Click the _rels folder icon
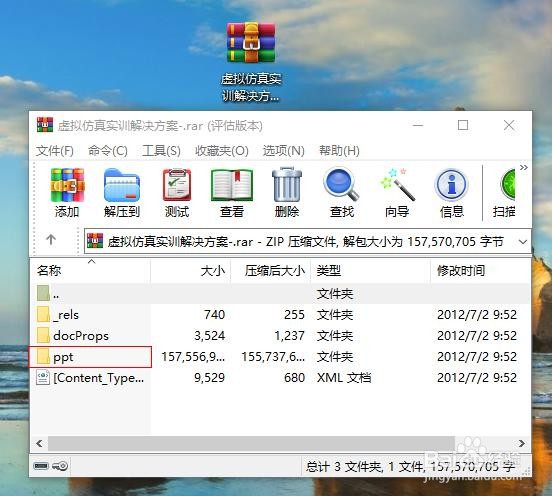The width and height of the screenshot is (552, 496). click(43, 314)
